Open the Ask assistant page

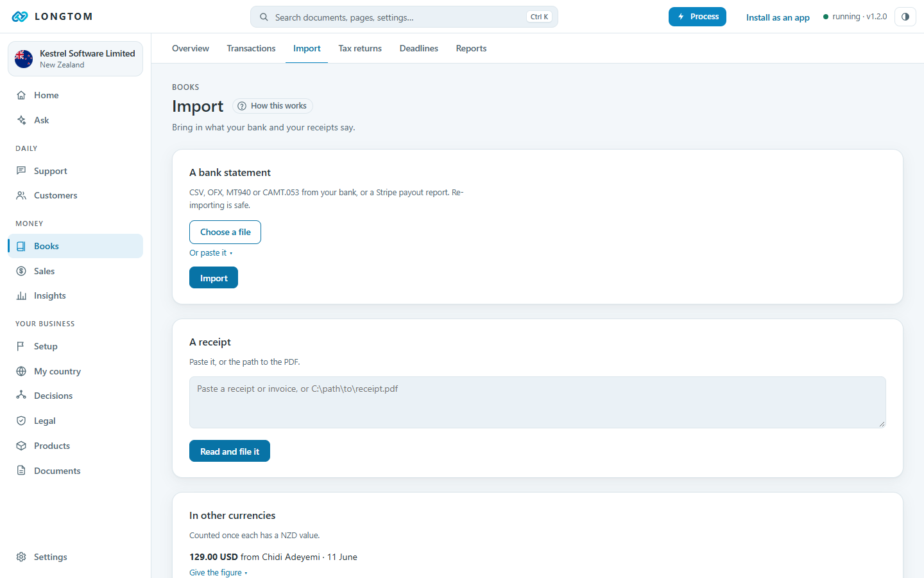click(75, 120)
